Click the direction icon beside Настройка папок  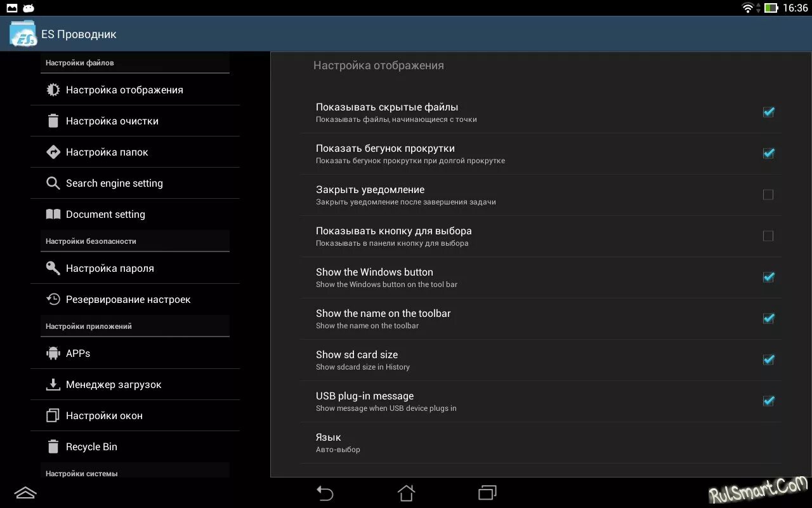53,152
